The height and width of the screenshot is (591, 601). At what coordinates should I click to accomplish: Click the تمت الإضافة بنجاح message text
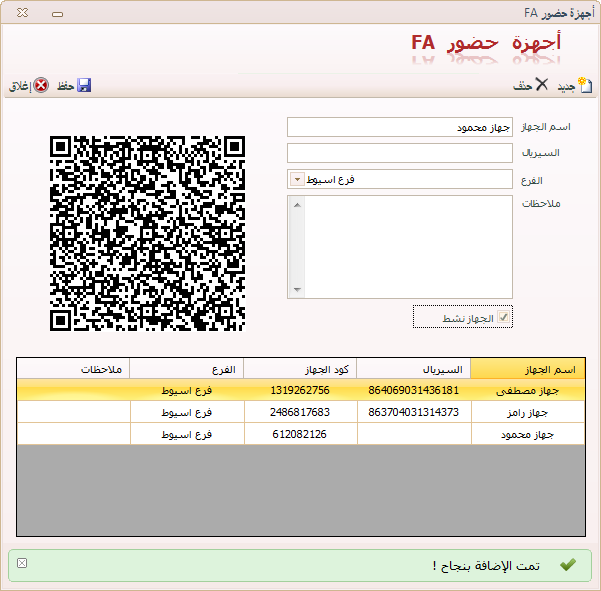tap(486, 565)
